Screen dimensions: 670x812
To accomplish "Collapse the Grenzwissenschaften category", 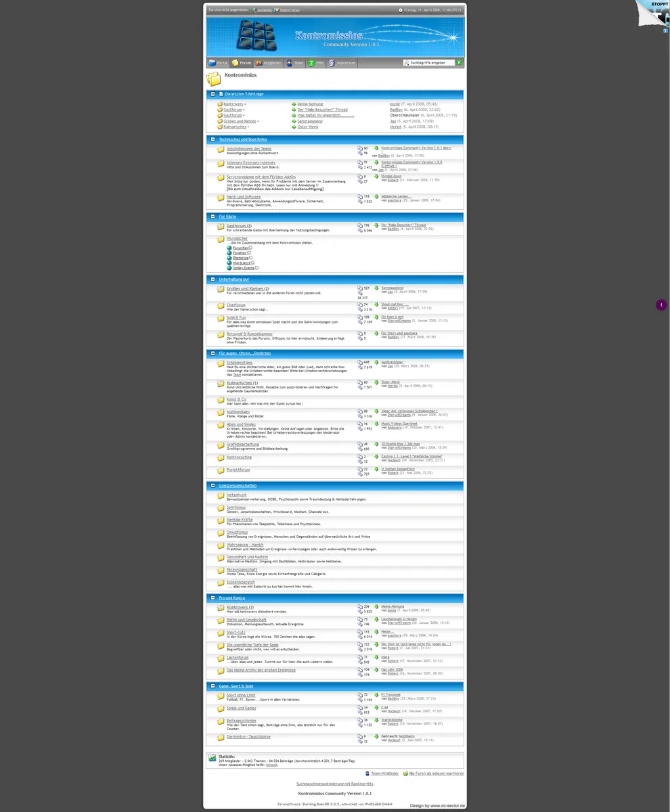I will pos(213,486).
